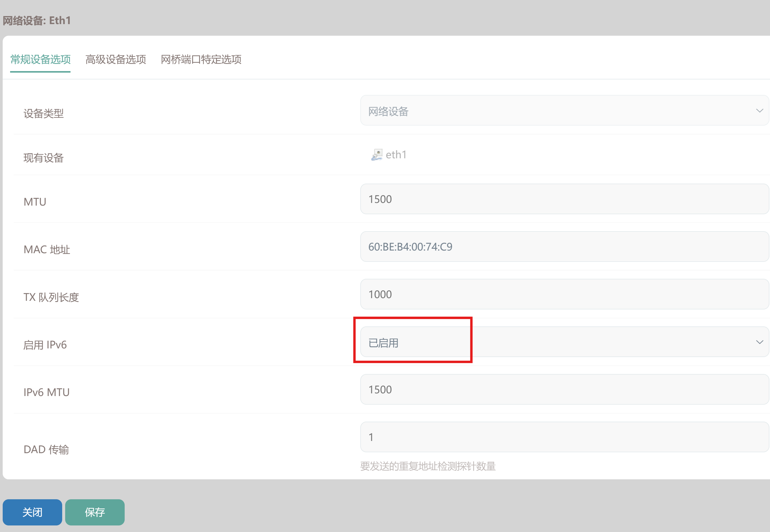Click the 关闭 button

pyautogui.click(x=32, y=512)
